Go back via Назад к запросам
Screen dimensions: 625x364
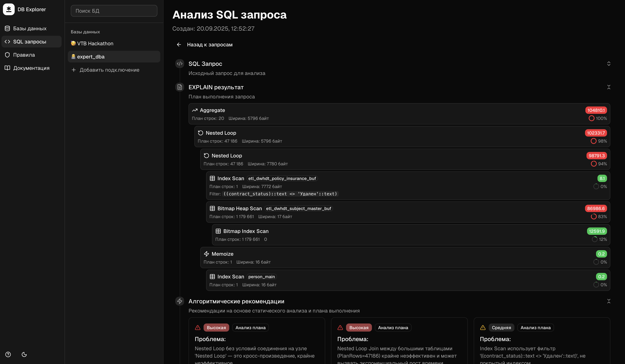(210, 45)
